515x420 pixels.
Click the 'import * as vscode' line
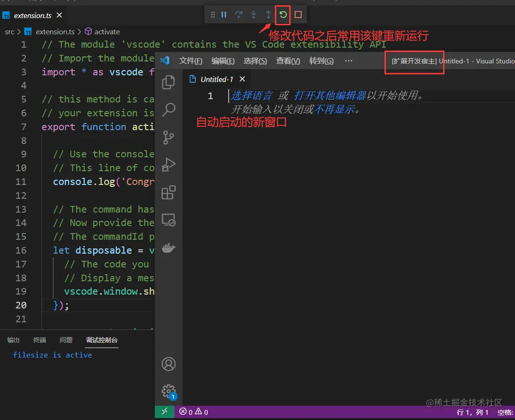98,72
